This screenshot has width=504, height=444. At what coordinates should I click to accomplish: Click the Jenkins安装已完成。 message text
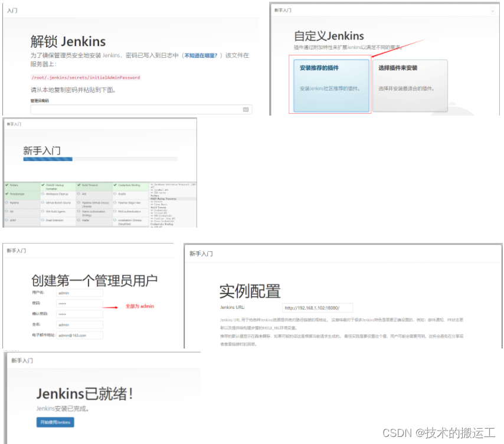63,409
